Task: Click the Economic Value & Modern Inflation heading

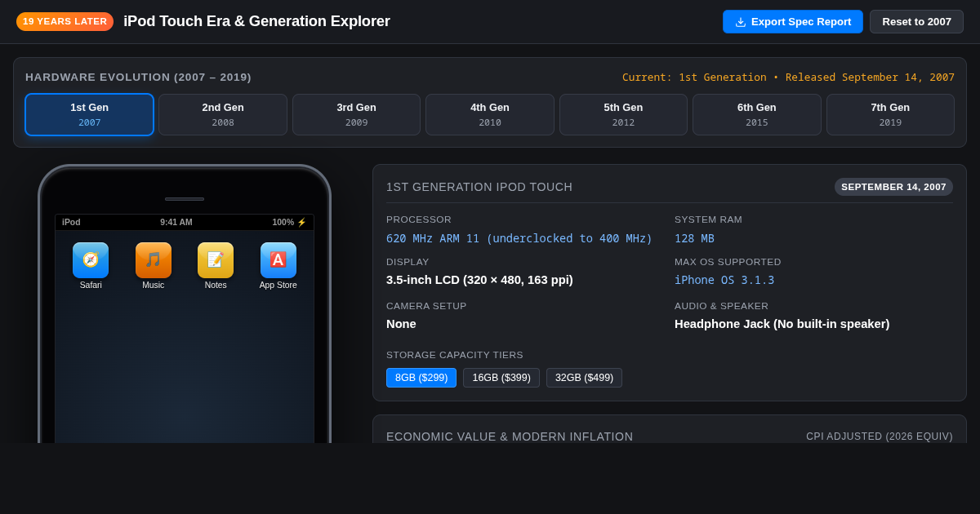Action: click(x=510, y=436)
